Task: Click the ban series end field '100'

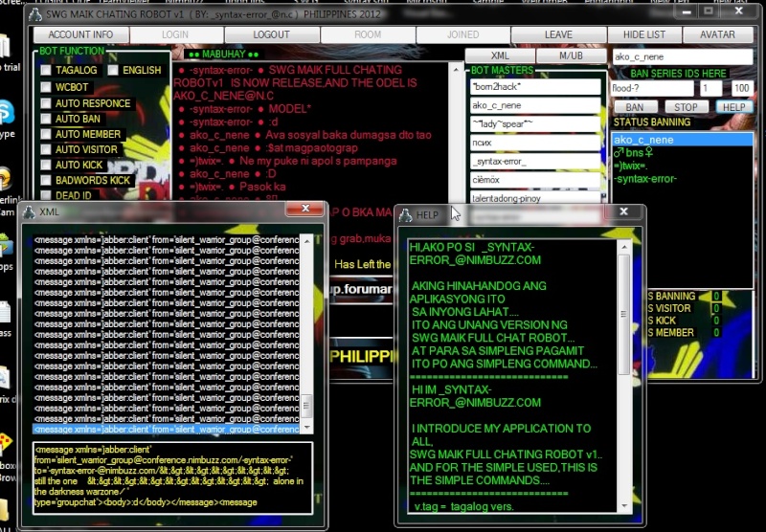Action: coord(741,88)
